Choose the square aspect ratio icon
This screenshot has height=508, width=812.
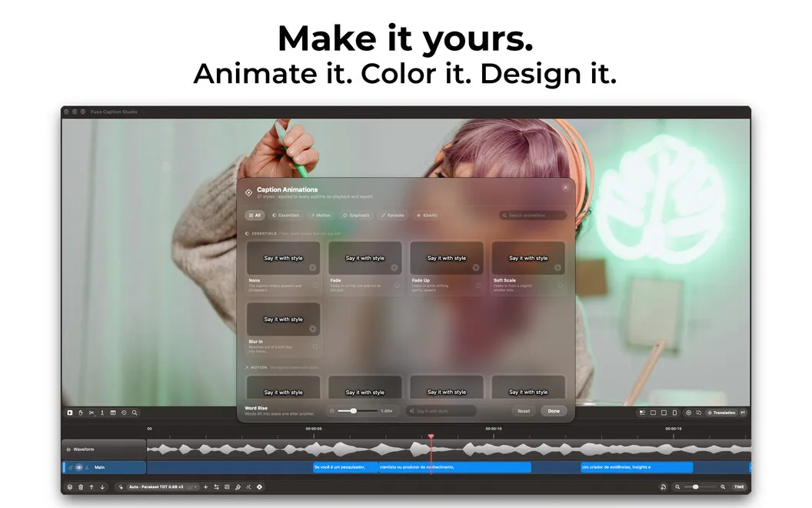click(664, 413)
